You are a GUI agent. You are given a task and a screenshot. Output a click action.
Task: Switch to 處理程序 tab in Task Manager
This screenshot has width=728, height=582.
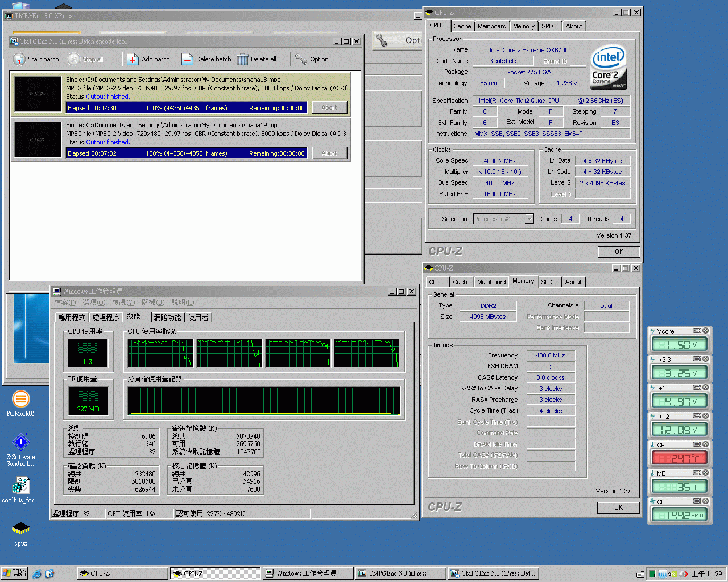click(106, 317)
